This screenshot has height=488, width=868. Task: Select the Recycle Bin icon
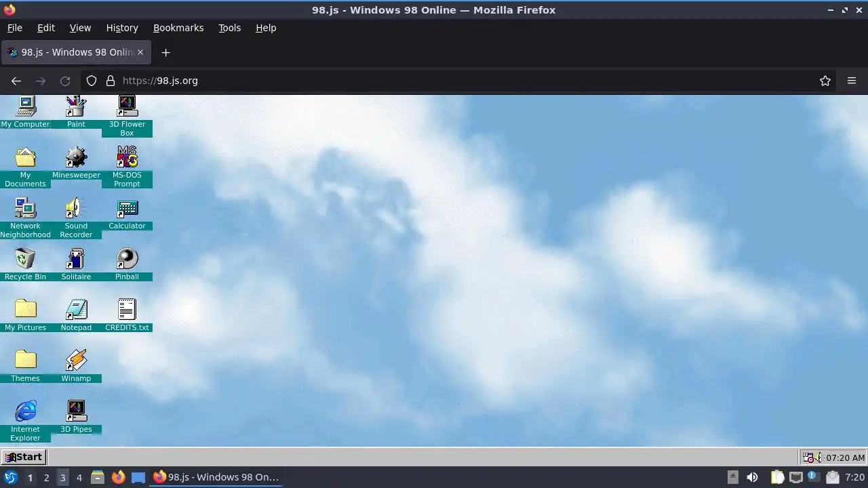pos(25,264)
